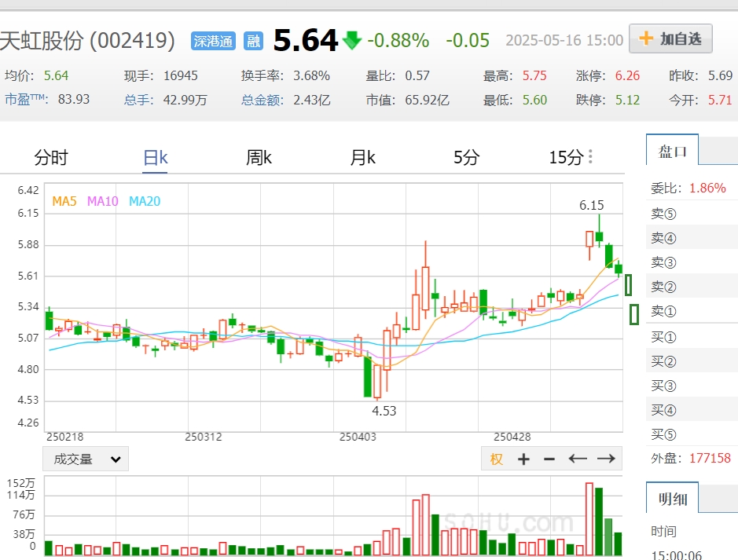Screen dimensions: 738x560
Task: Click the 买⑤ order row
Action: 692,434
